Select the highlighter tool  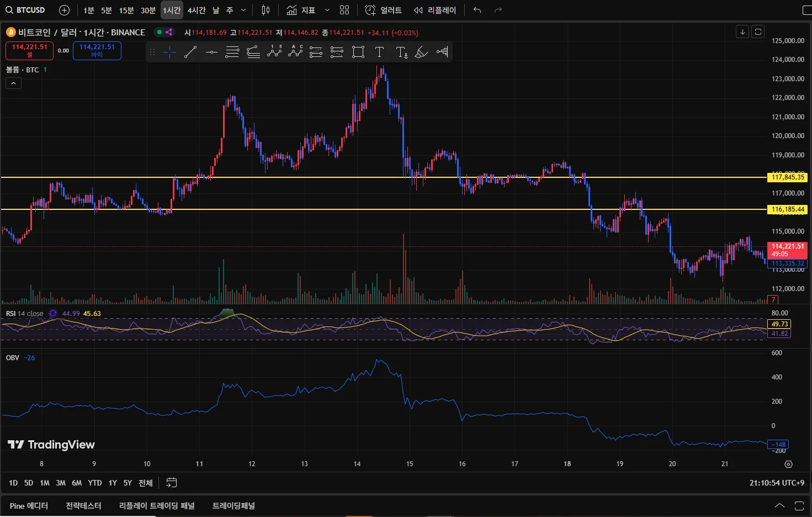(x=422, y=52)
